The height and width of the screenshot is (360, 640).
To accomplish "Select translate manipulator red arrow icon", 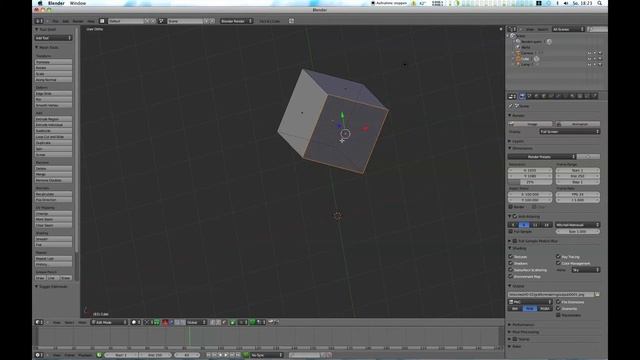I will (165, 322).
